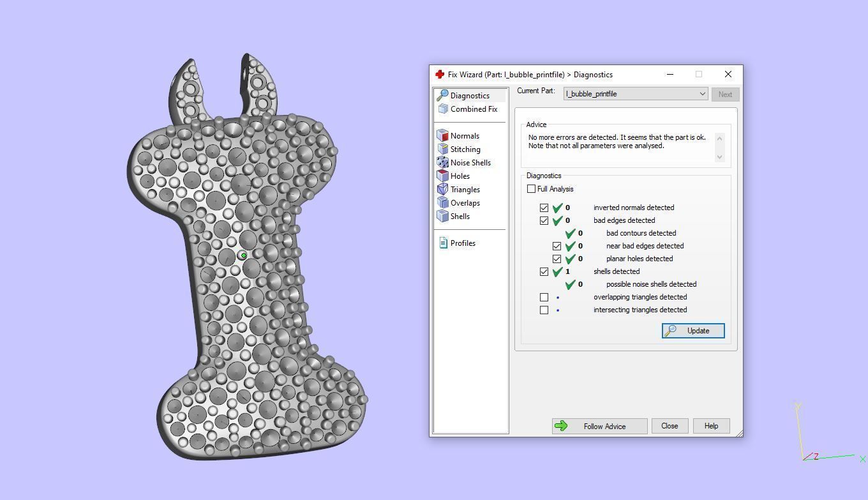Enable intersecting triangles detection
The height and width of the screenshot is (500, 868).
tap(544, 310)
